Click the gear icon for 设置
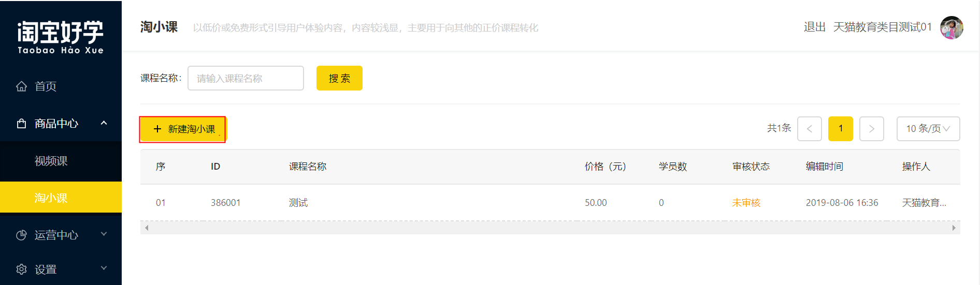This screenshot has width=980, height=285. [21, 269]
